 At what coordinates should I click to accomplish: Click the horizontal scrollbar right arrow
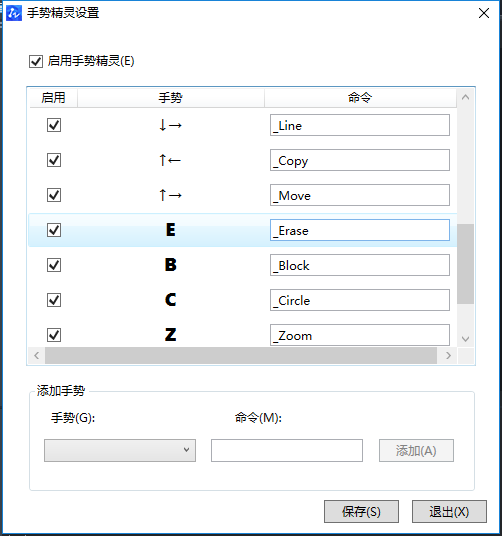(448, 356)
